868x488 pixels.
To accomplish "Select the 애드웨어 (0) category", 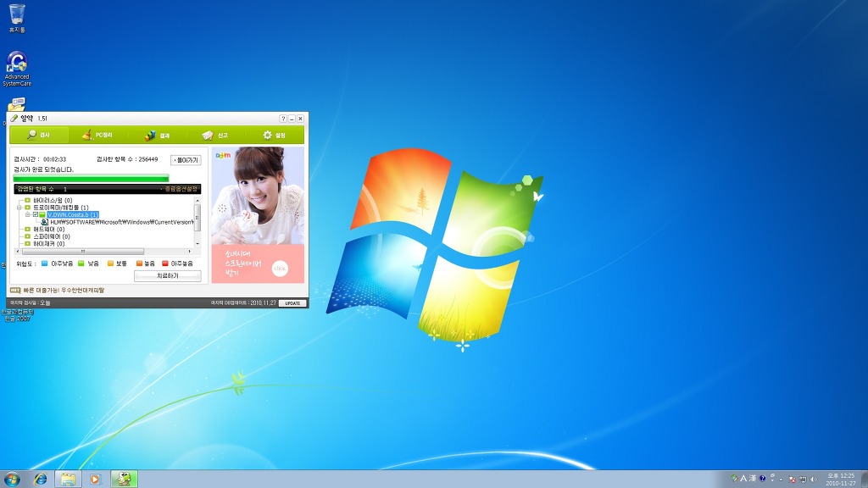I will [48, 229].
